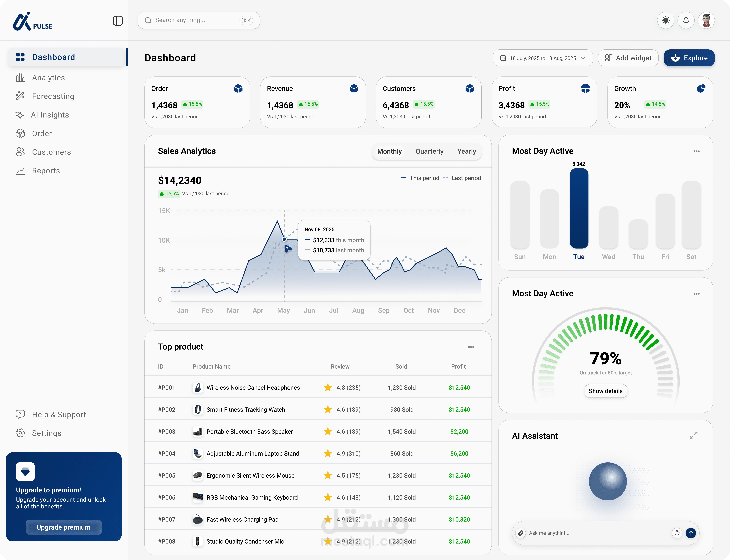Click the Customers card cube icon
The width and height of the screenshot is (730, 560).
click(x=470, y=88)
